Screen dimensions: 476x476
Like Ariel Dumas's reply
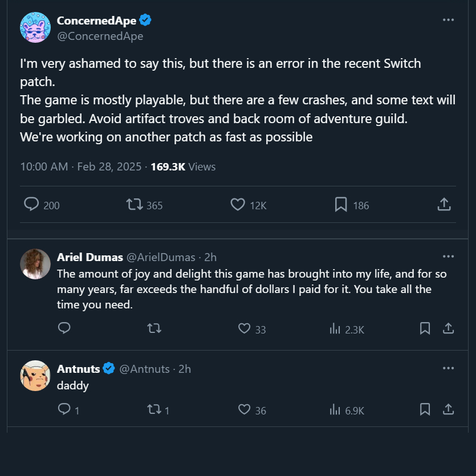coord(245,329)
